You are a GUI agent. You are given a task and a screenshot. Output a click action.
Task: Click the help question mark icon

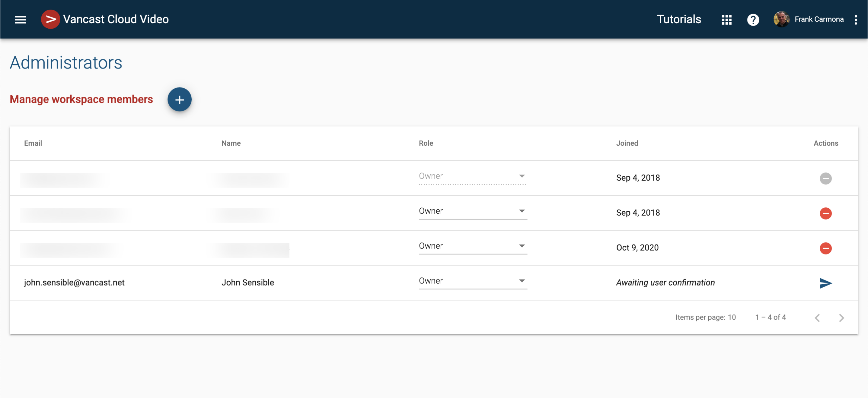tap(753, 20)
